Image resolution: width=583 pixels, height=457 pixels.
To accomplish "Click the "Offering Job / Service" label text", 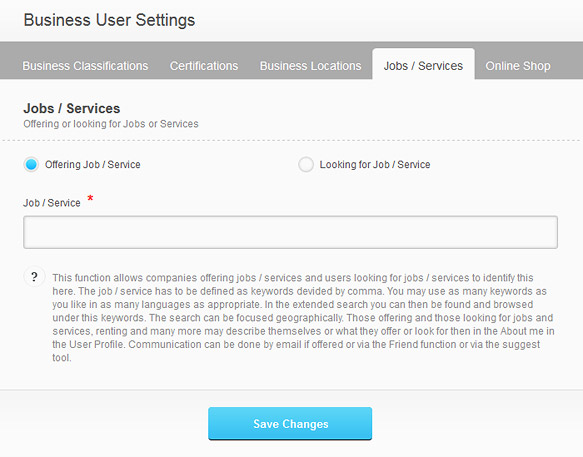I will tap(93, 164).
